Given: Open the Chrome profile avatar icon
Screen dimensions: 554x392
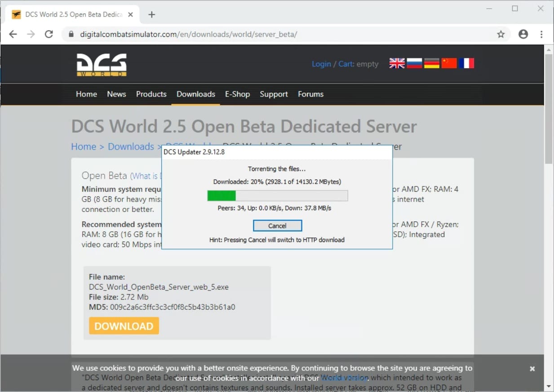Looking at the screenshot, I should (x=523, y=34).
